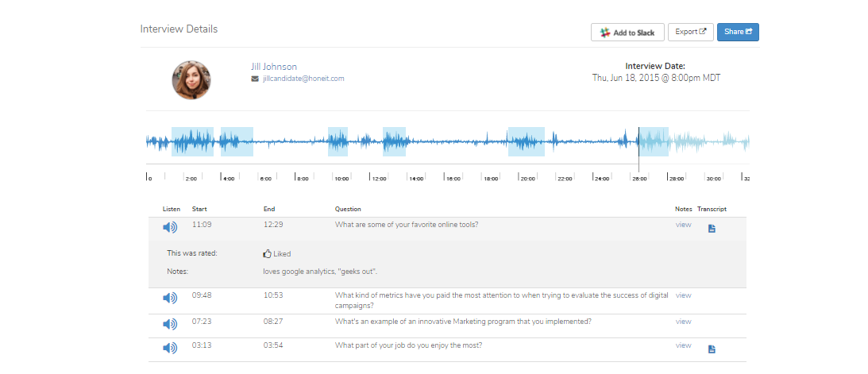Play audio for the 09:48 metrics question
This screenshot has width=868, height=374.
point(170,298)
